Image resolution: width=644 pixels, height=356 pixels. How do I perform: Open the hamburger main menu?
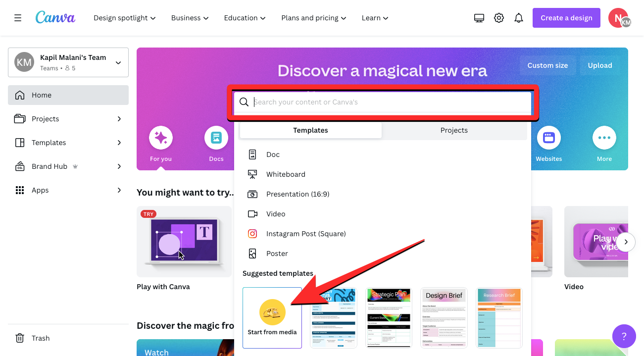point(18,18)
